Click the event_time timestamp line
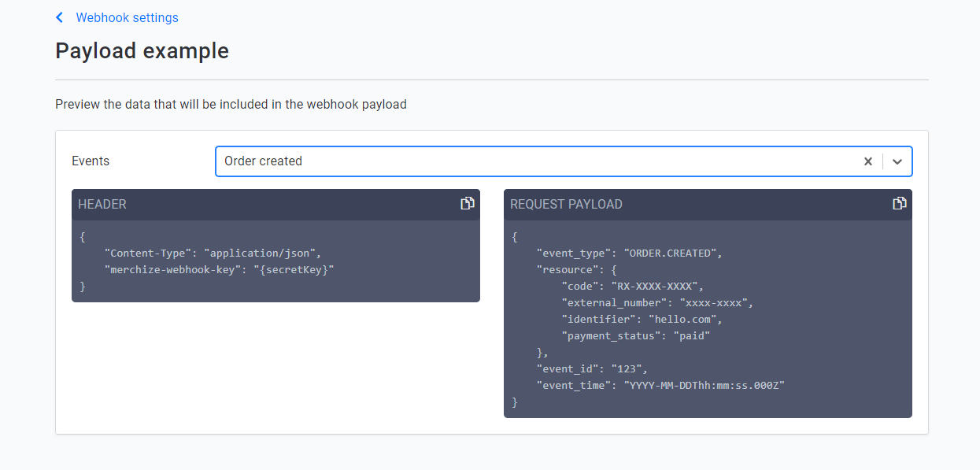 tap(661, 386)
